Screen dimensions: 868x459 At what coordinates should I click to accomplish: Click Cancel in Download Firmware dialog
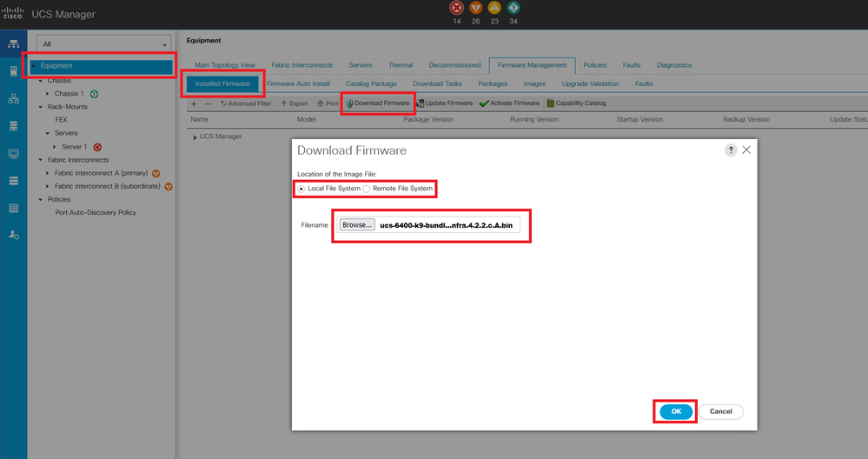point(721,411)
